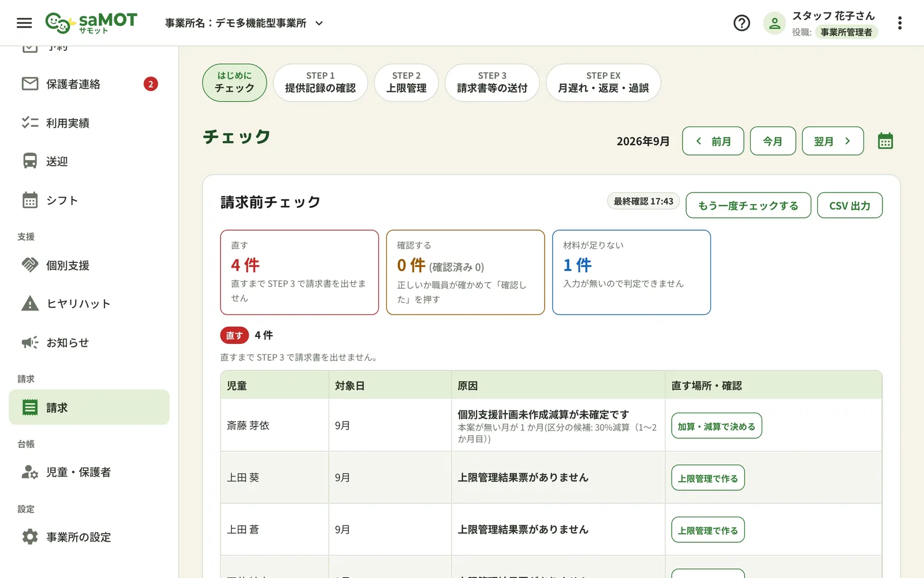
Task: Select the 材料が足りない 1件 summary card
Action: pos(631,272)
